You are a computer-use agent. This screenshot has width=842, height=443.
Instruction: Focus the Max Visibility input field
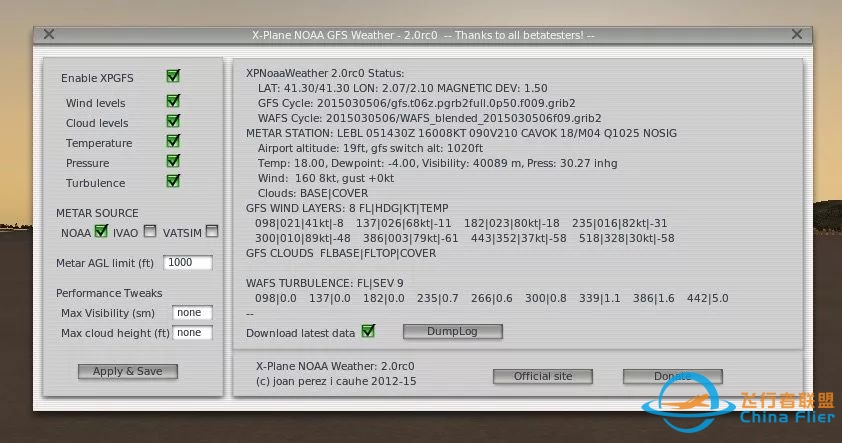(192, 313)
